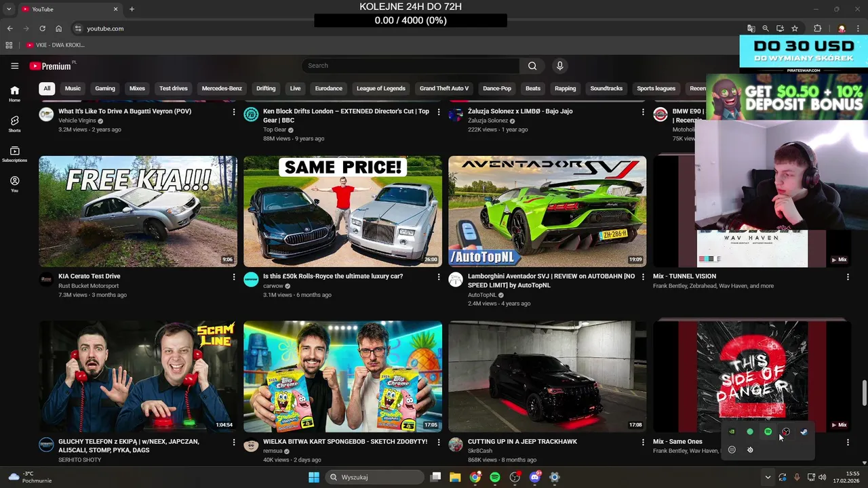This screenshot has width=868, height=488.
Task: Click the YouTube Search input field
Action: [x=411, y=66]
